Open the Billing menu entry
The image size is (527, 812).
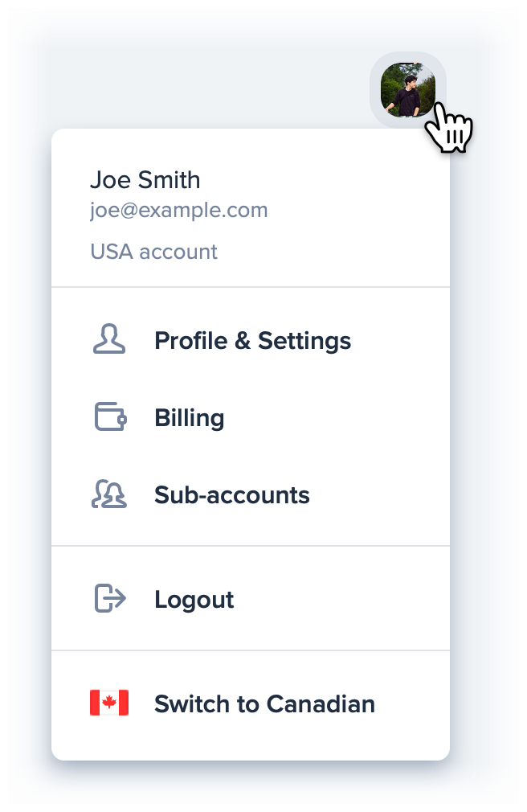click(251, 417)
